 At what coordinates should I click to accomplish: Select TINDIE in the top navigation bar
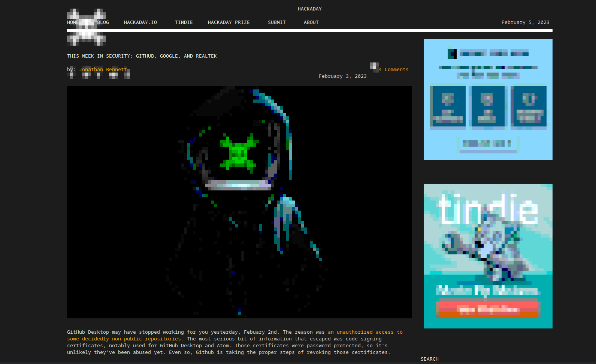(184, 22)
